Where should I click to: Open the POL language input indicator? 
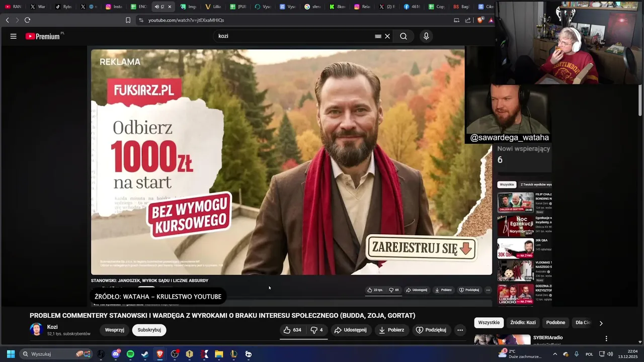tap(589, 354)
